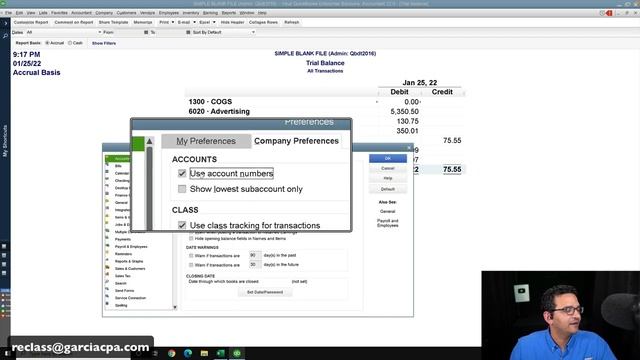The height and width of the screenshot is (360, 640).
Task: Open the Sort By dropdown
Action: (x=253, y=32)
